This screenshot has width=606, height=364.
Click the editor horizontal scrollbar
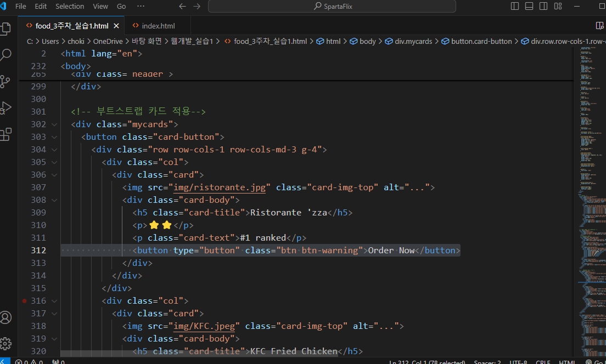click(199, 354)
